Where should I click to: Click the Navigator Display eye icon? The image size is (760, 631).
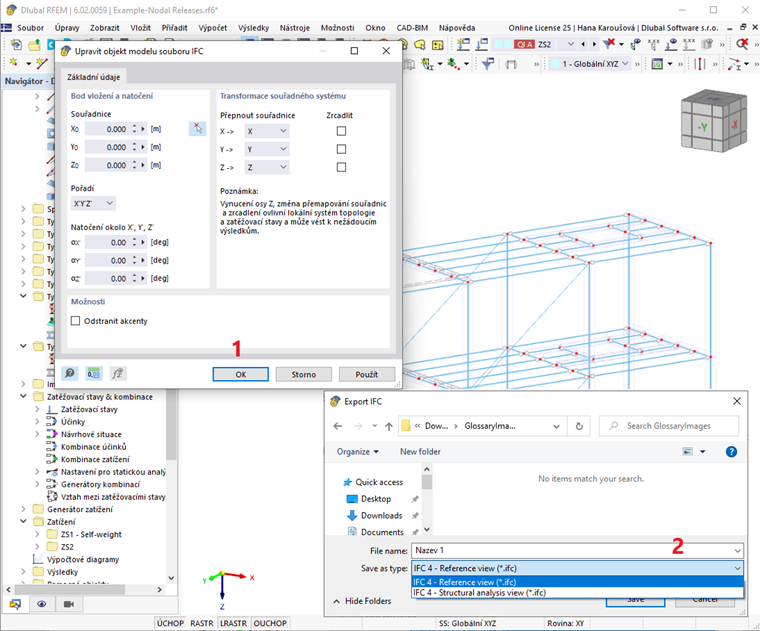click(x=42, y=604)
